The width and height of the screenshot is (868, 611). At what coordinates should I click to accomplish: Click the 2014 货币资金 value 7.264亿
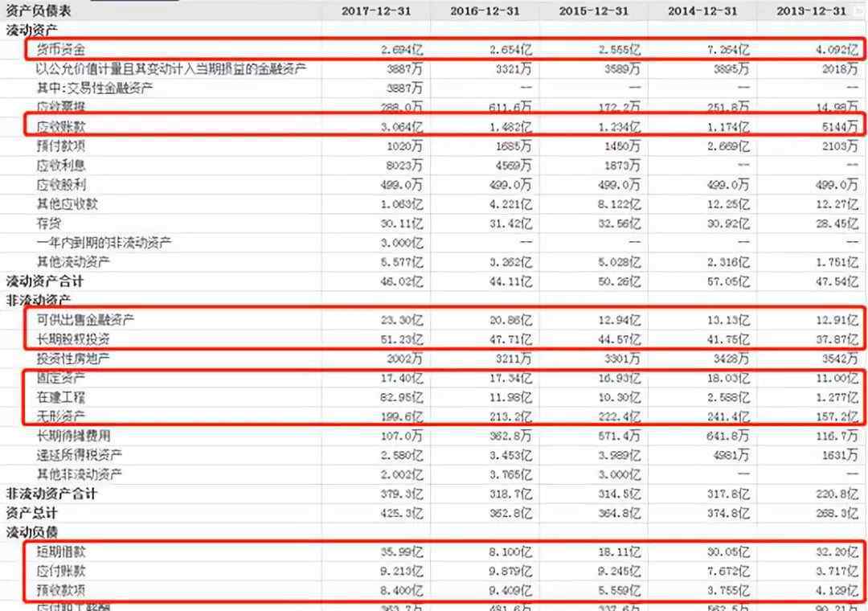[x=728, y=49]
